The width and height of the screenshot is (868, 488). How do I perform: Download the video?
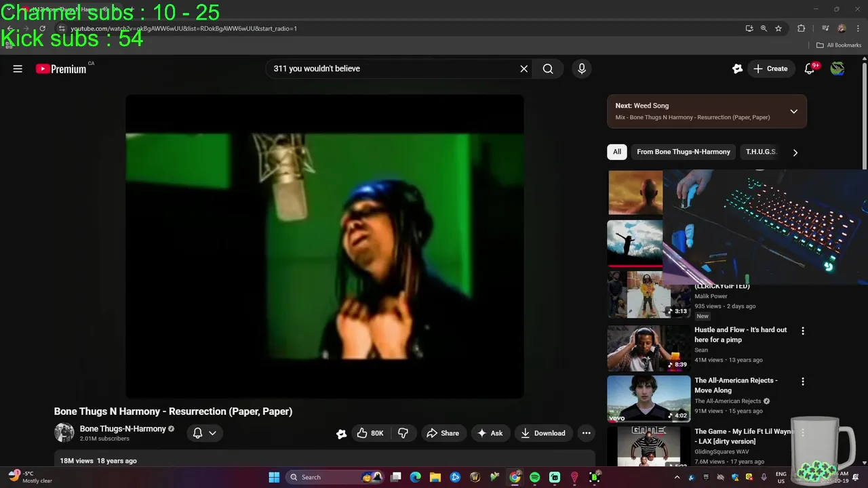click(543, 433)
